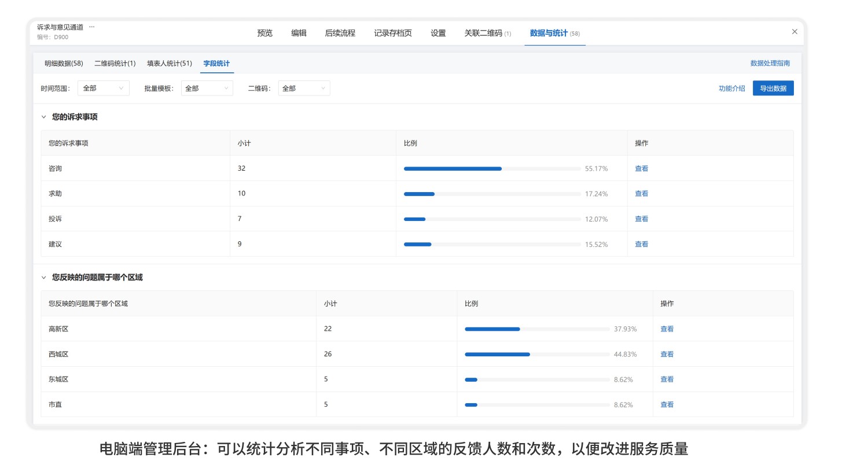Click 查看 in the 东城区 row
868x472 pixels.
[667, 379]
